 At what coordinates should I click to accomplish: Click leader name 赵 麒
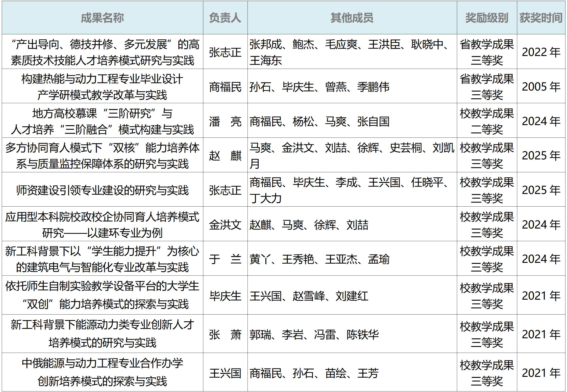[225, 156]
